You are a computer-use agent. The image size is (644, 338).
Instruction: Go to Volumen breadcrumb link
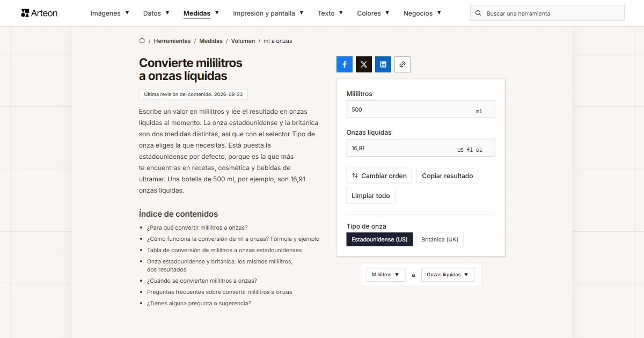coord(243,41)
